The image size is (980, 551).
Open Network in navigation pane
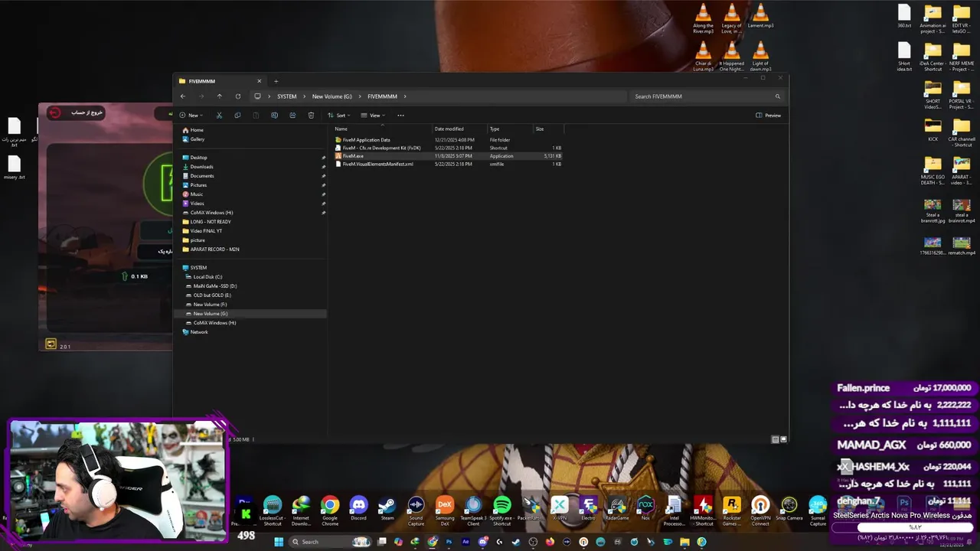pyautogui.click(x=199, y=332)
